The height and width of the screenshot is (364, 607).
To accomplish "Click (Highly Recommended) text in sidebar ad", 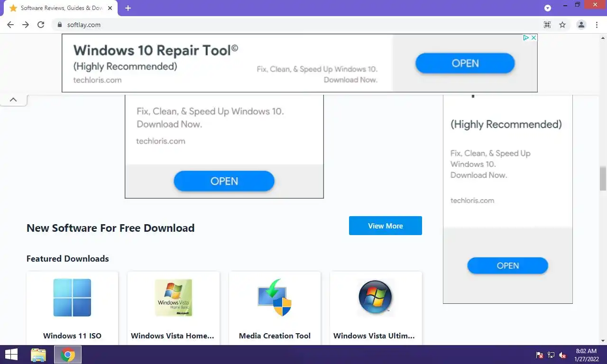I will [x=506, y=125].
